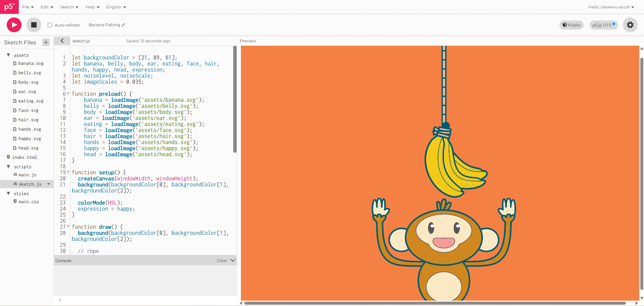Toggle the Public visibility badge

(x=572, y=25)
